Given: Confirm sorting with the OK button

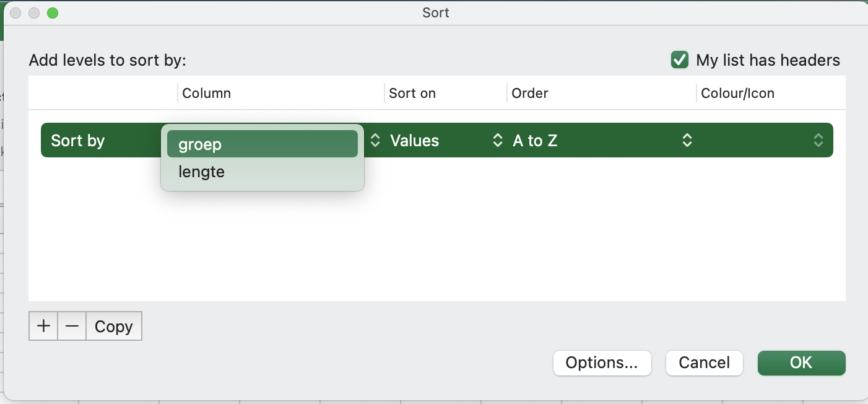Looking at the screenshot, I should coord(801,363).
